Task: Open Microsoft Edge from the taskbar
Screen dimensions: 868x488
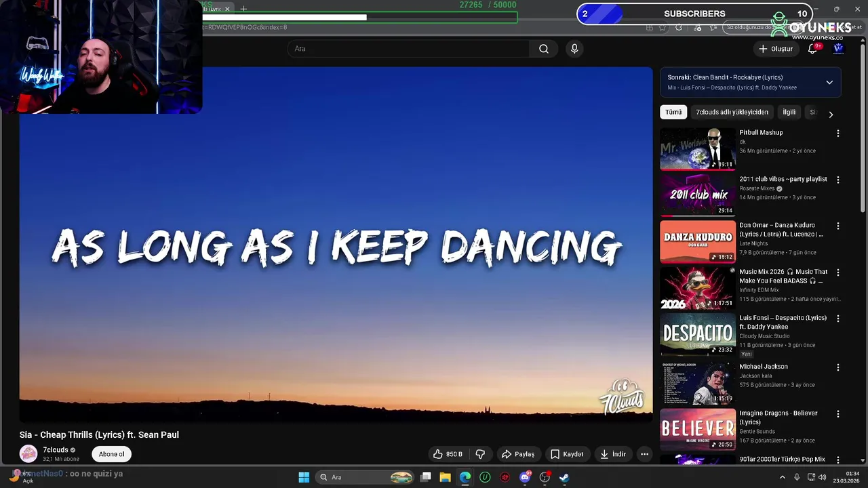Action: coord(465,477)
